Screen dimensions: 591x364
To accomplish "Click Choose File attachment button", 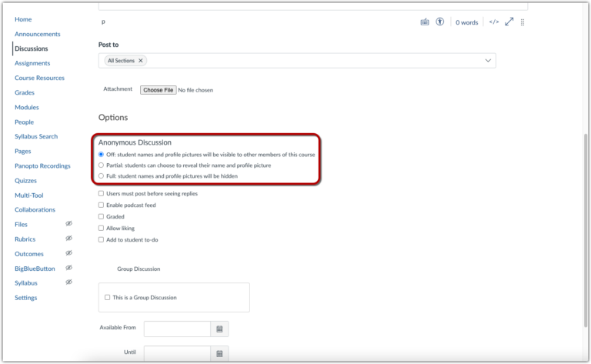I will [x=158, y=90].
